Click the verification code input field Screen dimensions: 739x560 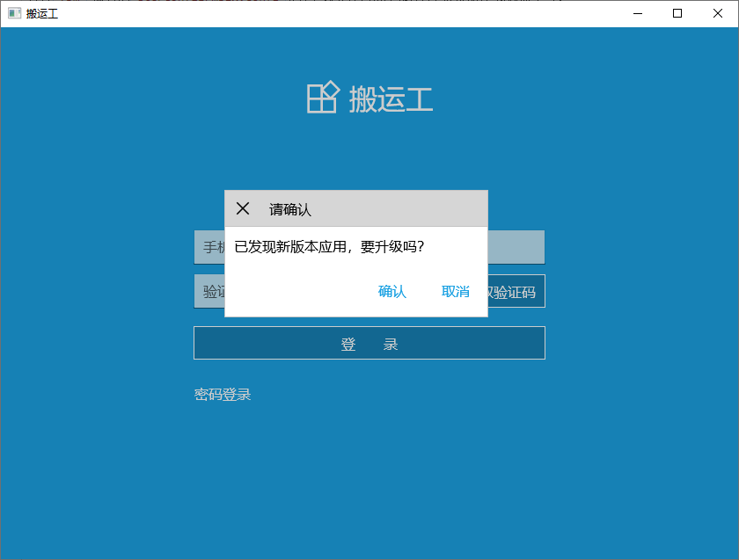coord(209,291)
